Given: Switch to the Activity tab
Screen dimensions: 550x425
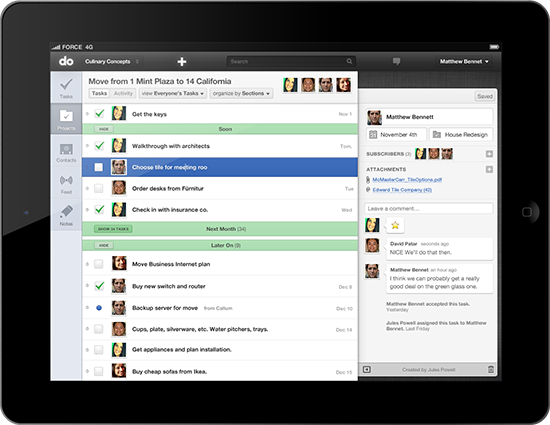Looking at the screenshot, I should coord(123,93).
